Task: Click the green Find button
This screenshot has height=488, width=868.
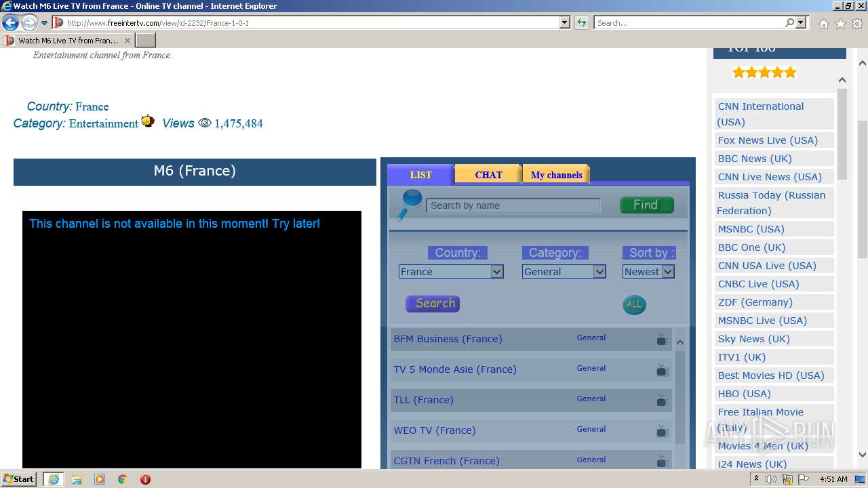Action: (x=646, y=205)
